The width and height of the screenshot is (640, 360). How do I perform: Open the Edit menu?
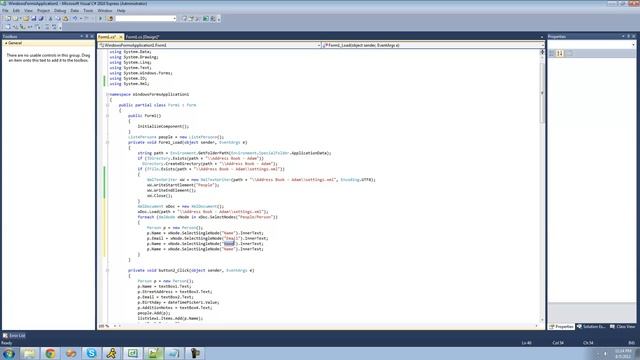[x=16, y=11]
